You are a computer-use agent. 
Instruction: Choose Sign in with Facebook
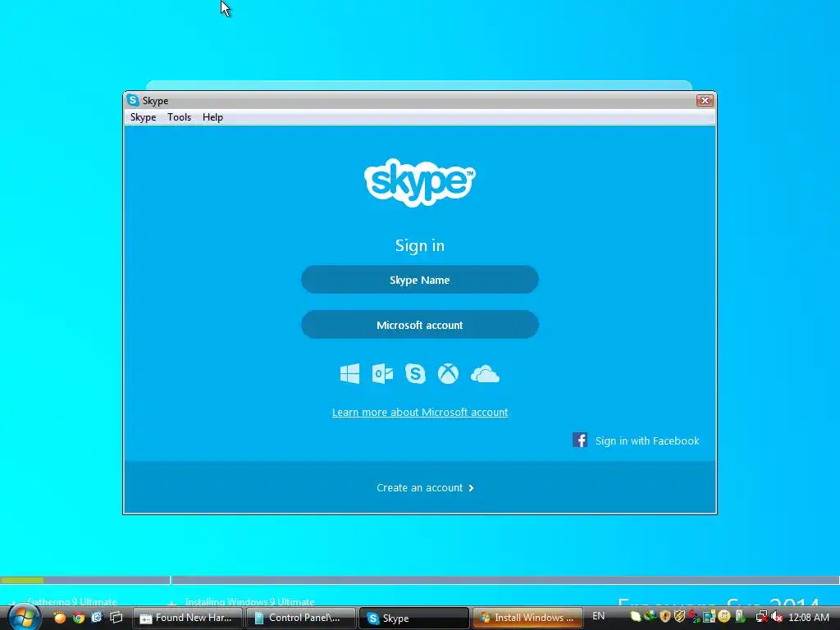click(x=647, y=441)
